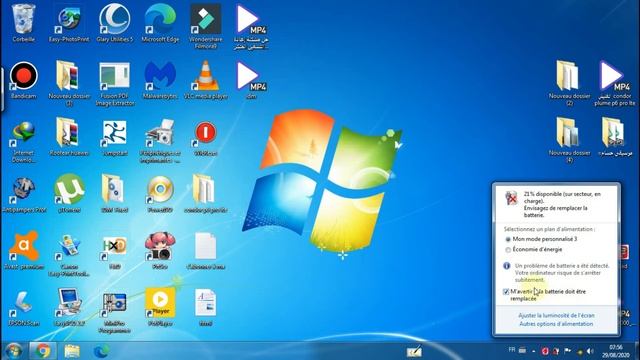Select the anime girl camera shortcut
This screenshot has width=640, height=360.
pyautogui.click(x=160, y=251)
